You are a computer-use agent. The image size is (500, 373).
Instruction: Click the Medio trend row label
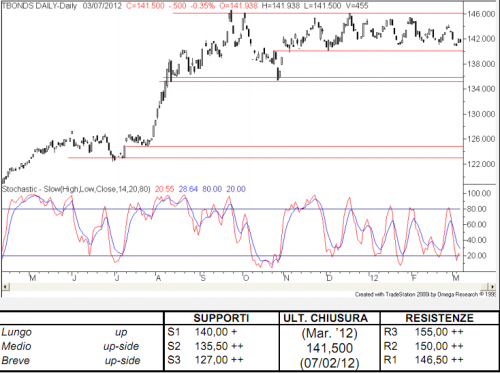[x=16, y=346]
